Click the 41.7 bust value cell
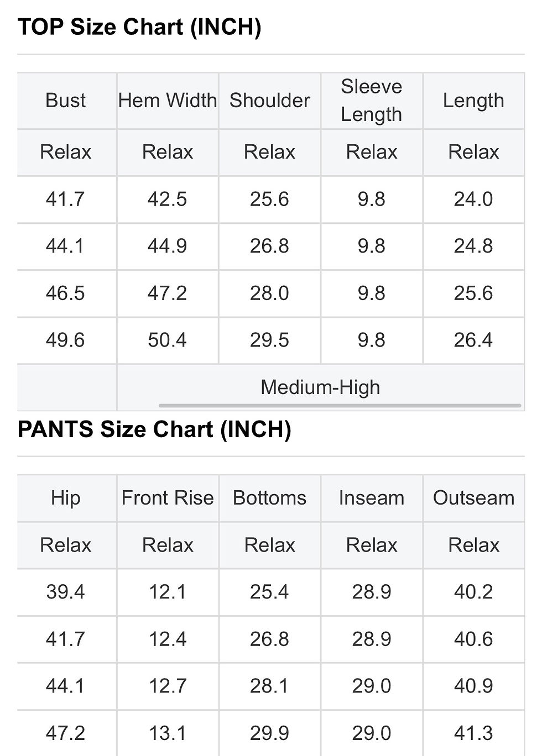 [x=66, y=200]
